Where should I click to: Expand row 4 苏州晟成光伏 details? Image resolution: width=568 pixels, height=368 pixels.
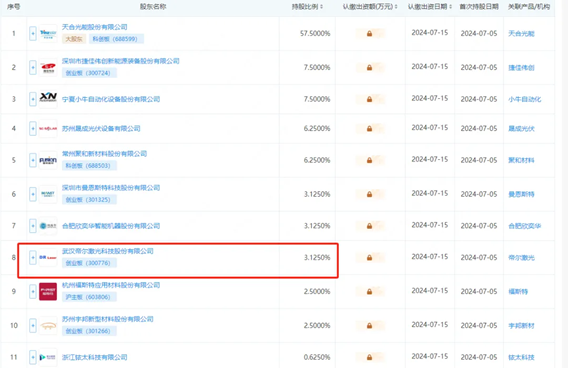click(33, 129)
